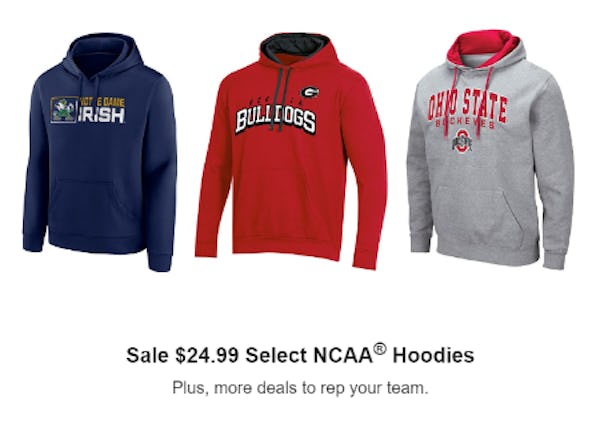Select the navy Notre Dame Irish hoodie
The width and height of the screenshot is (600, 423).
pos(100,152)
